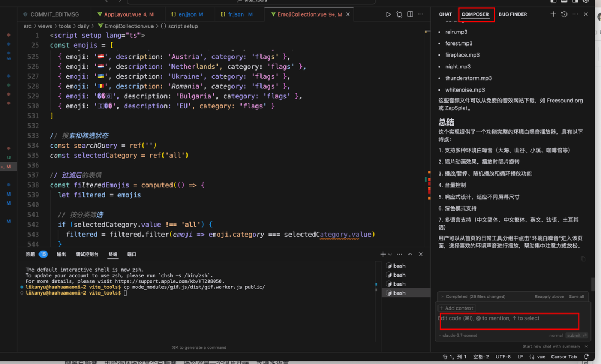Open the CHAT tab
601x364 pixels.
coord(445,14)
